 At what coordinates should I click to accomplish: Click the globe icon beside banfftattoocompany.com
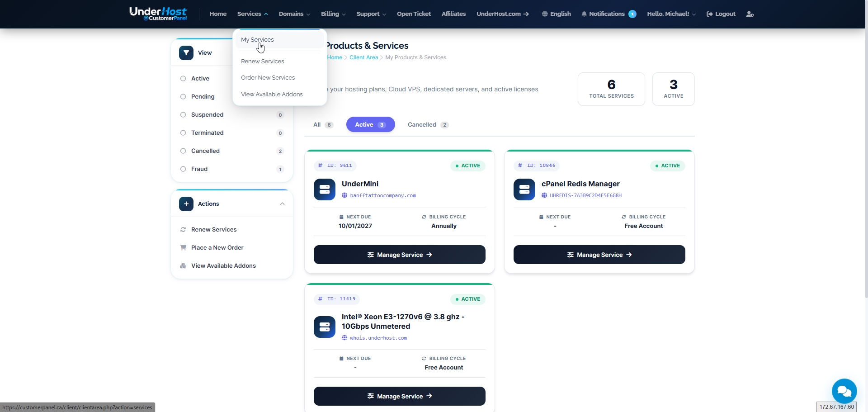(344, 195)
